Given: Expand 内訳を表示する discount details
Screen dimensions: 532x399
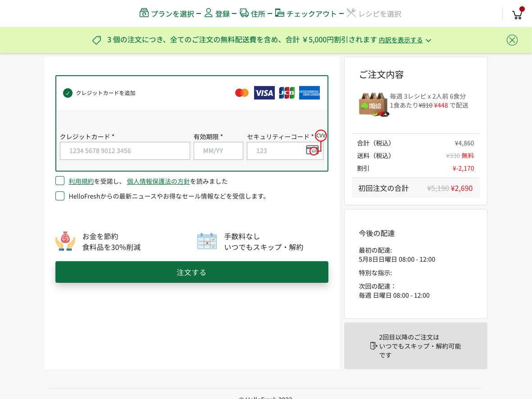Looking at the screenshot, I should pyautogui.click(x=401, y=40).
